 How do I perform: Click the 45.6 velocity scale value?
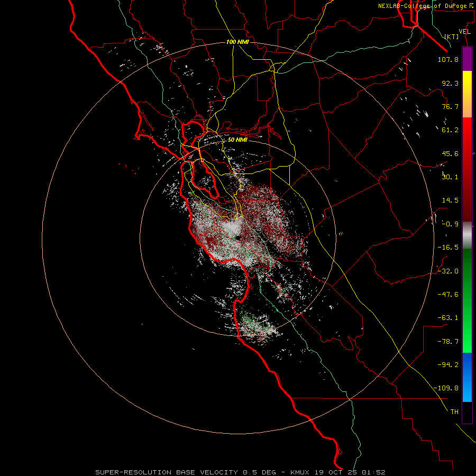point(450,153)
